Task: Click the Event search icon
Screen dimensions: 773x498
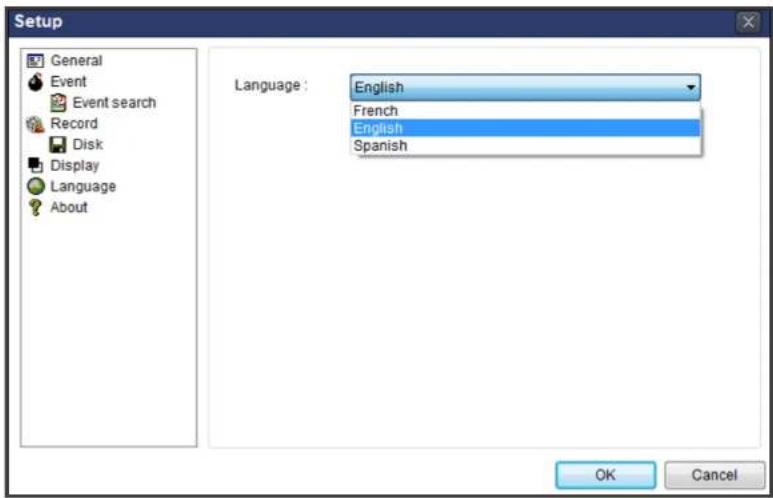Action: point(58,103)
